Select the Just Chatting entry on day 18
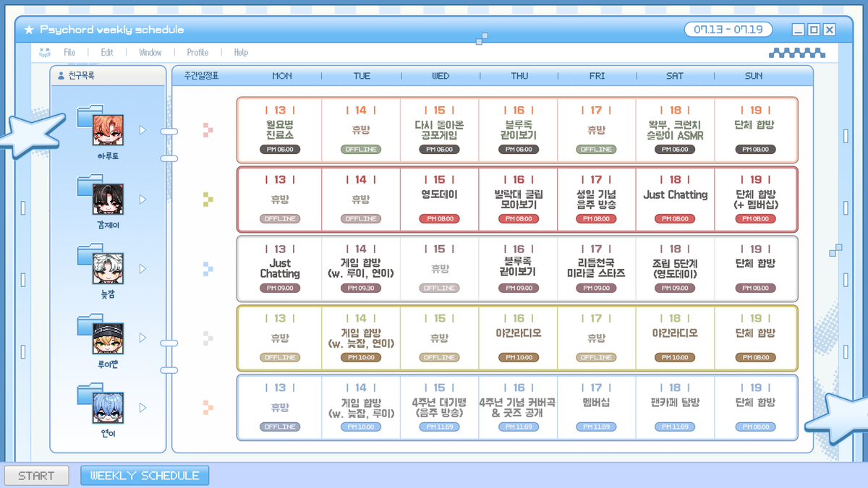The image size is (868, 488). click(676, 194)
